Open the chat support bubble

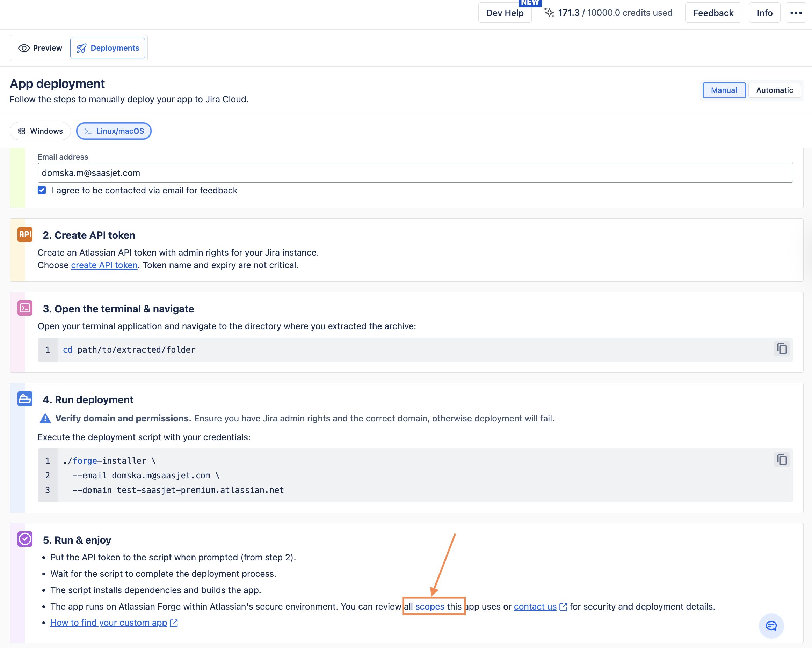(x=771, y=626)
